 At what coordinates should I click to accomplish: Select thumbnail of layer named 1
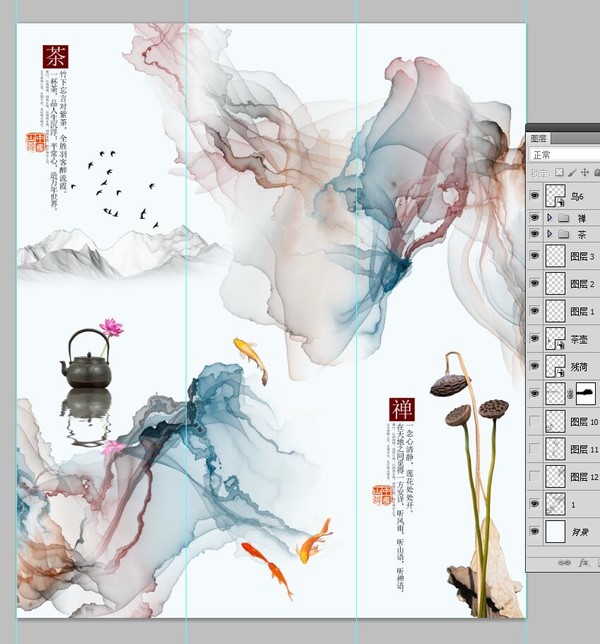point(555,504)
